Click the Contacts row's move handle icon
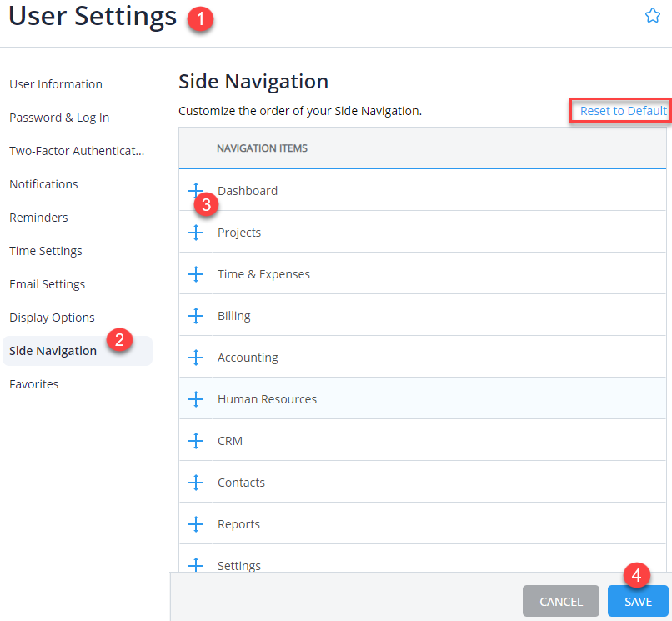This screenshot has width=672, height=621. click(196, 482)
